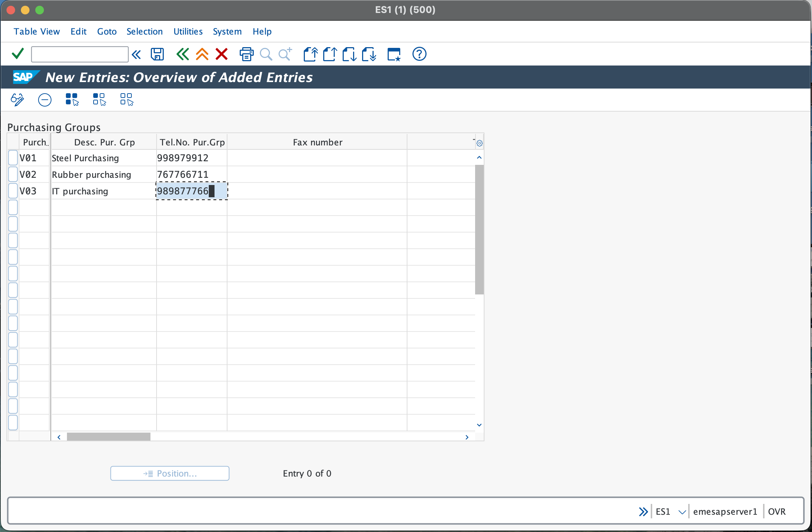Click the status bar double-right arrows icon
Viewport: 812px width, 532px height.
[x=643, y=511]
